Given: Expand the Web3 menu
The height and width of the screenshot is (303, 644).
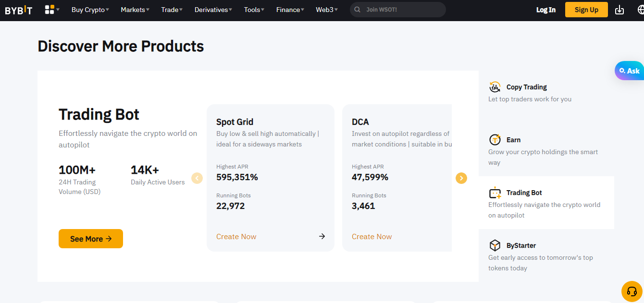Looking at the screenshot, I should click(x=327, y=10).
